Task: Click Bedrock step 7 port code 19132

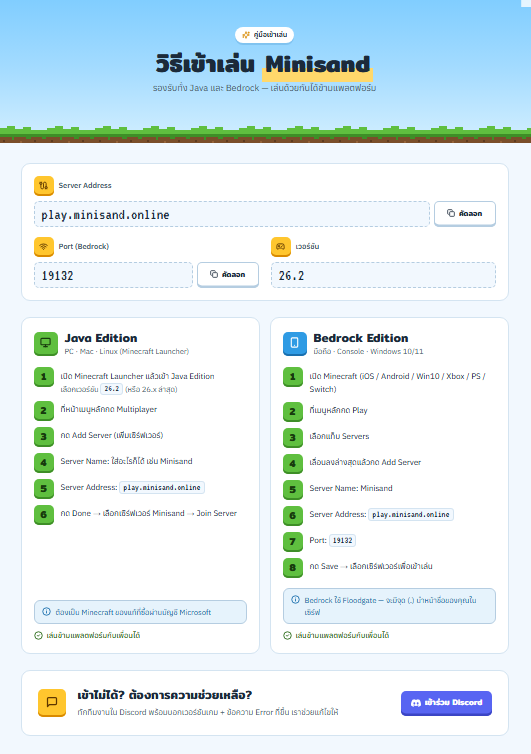Action: pos(342,540)
